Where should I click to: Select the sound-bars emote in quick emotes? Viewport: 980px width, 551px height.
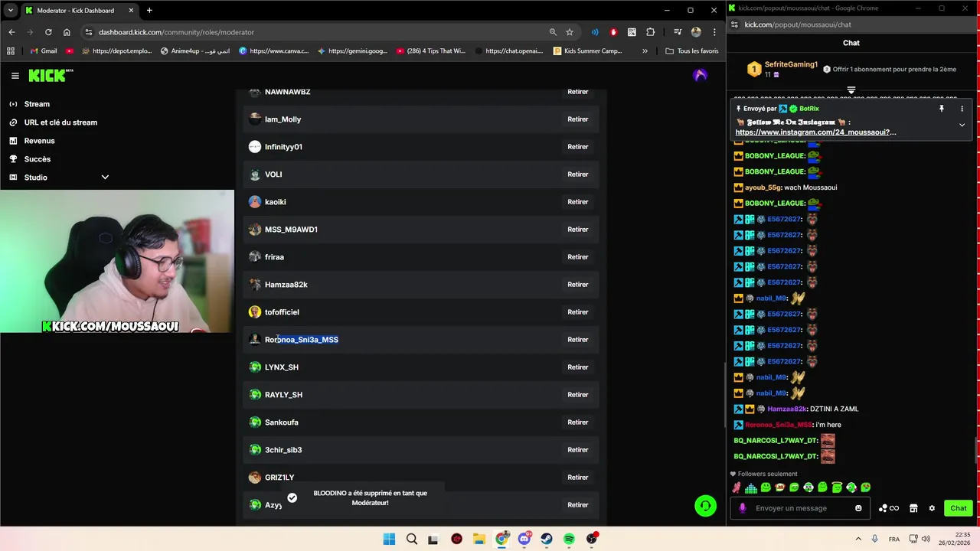point(751,487)
